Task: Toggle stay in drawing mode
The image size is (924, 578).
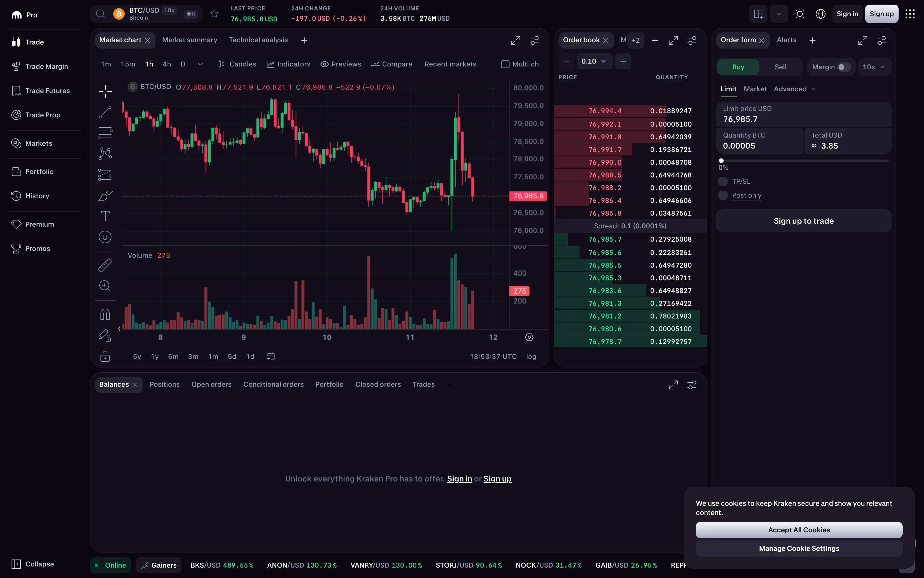Action: pos(105,335)
